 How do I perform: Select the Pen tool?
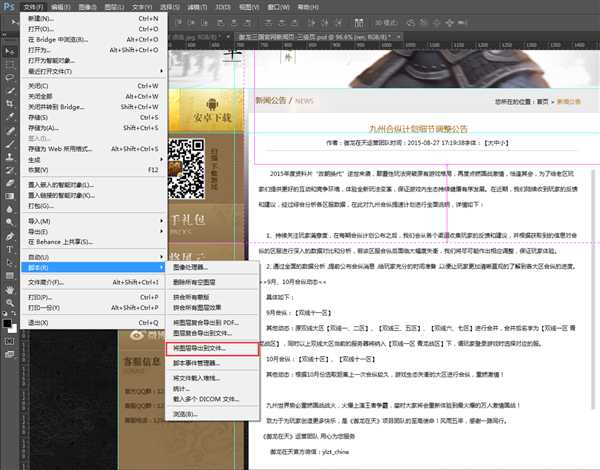tap(10, 236)
